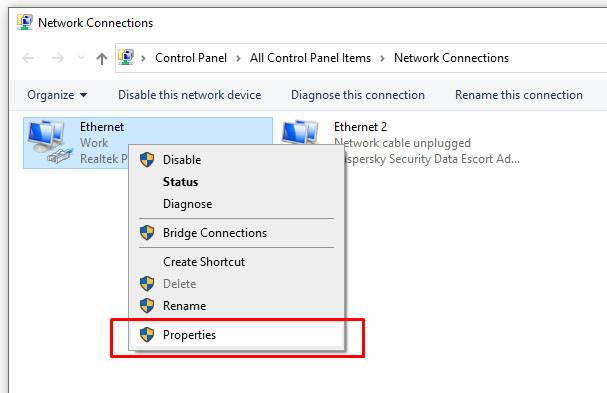This screenshot has height=393, width=607.
Task: Click the shield icon beside Disable
Action: click(x=147, y=160)
